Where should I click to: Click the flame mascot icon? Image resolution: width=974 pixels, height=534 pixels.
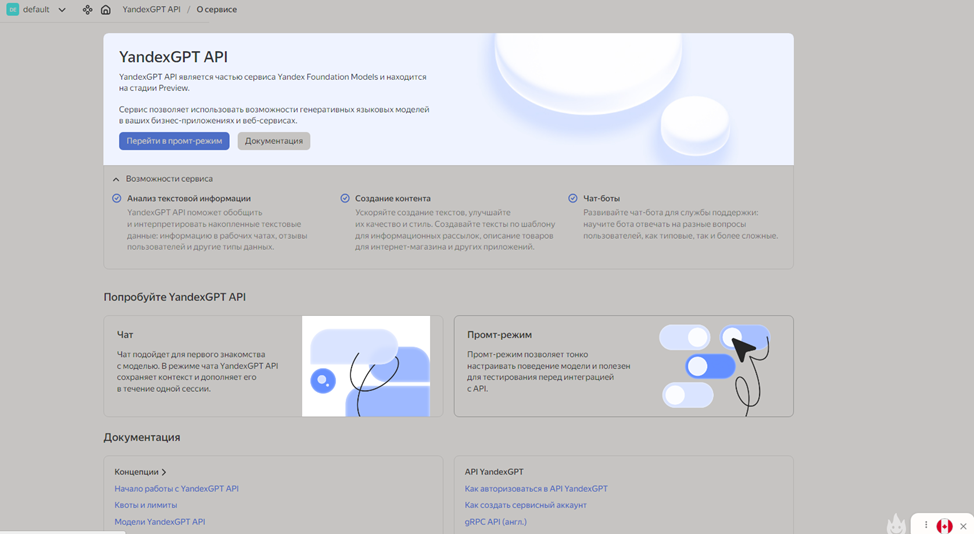pyautogui.click(x=896, y=524)
